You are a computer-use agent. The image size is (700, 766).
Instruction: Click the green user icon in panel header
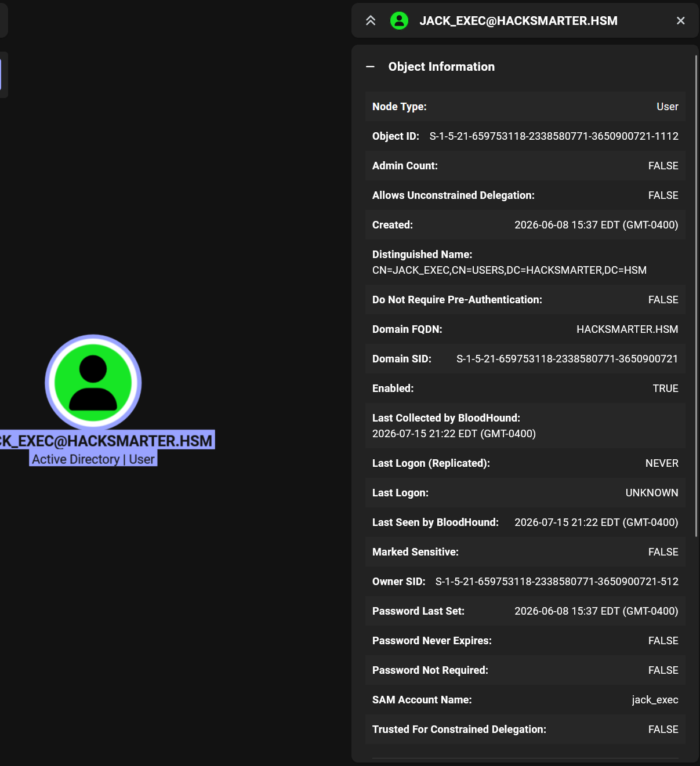[x=399, y=21]
